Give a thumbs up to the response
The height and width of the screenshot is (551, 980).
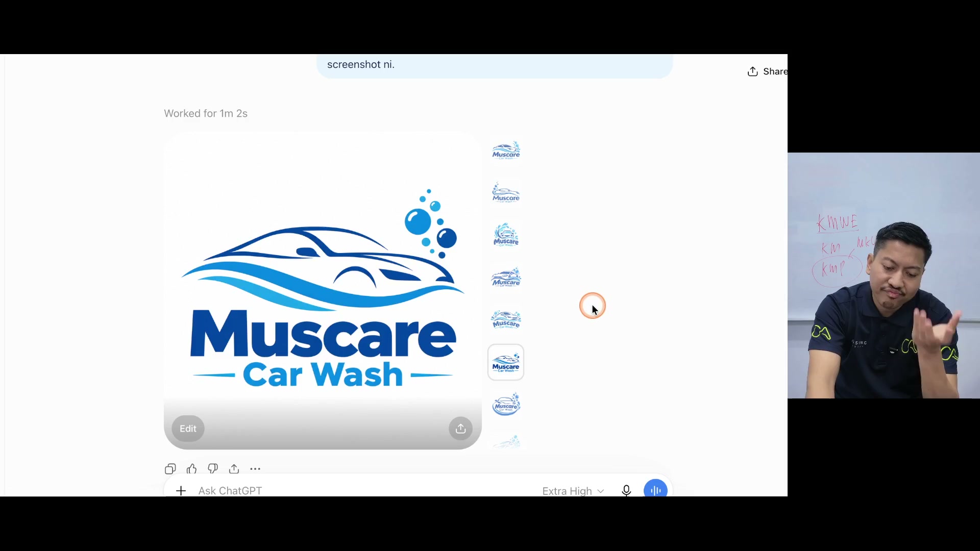191,469
